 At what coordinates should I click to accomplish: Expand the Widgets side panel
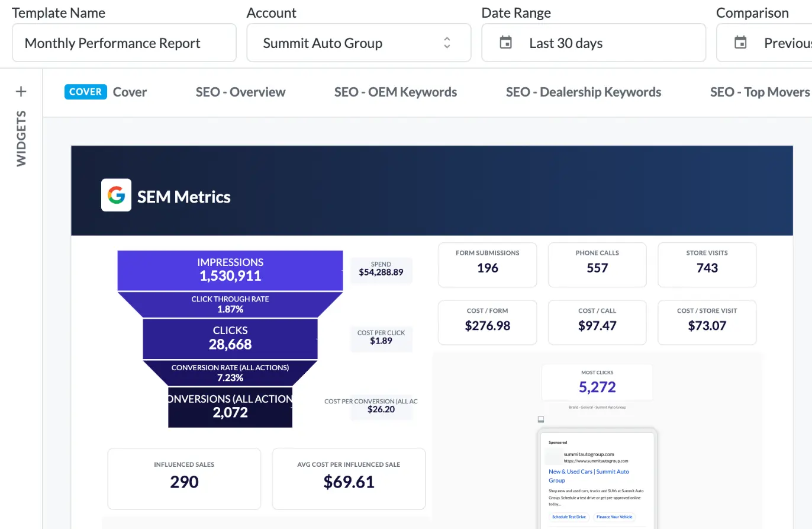pos(21,138)
